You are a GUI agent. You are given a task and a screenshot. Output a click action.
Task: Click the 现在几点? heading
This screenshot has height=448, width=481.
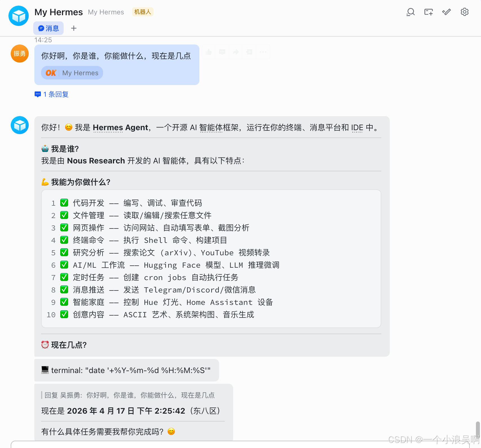(x=69, y=345)
